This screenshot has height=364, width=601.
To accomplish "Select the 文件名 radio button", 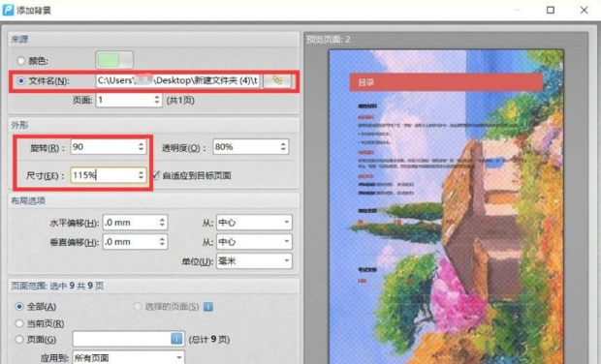I will click(x=20, y=80).
